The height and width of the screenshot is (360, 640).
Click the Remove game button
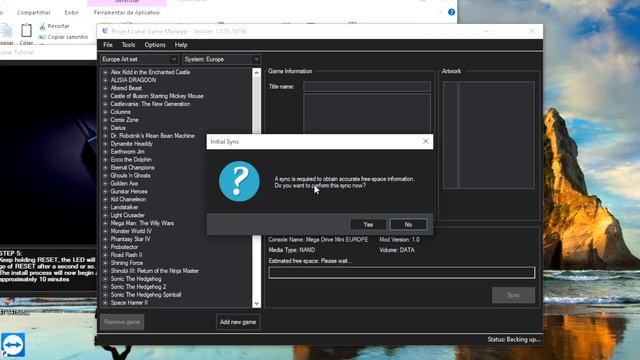pyautogui.click(x=122, y=322)
